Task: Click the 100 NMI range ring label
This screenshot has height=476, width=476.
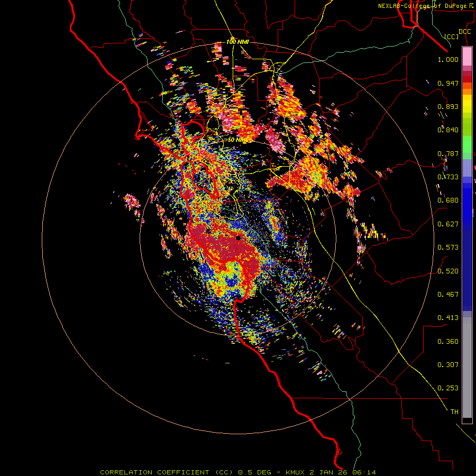Action: pos(237,42)
